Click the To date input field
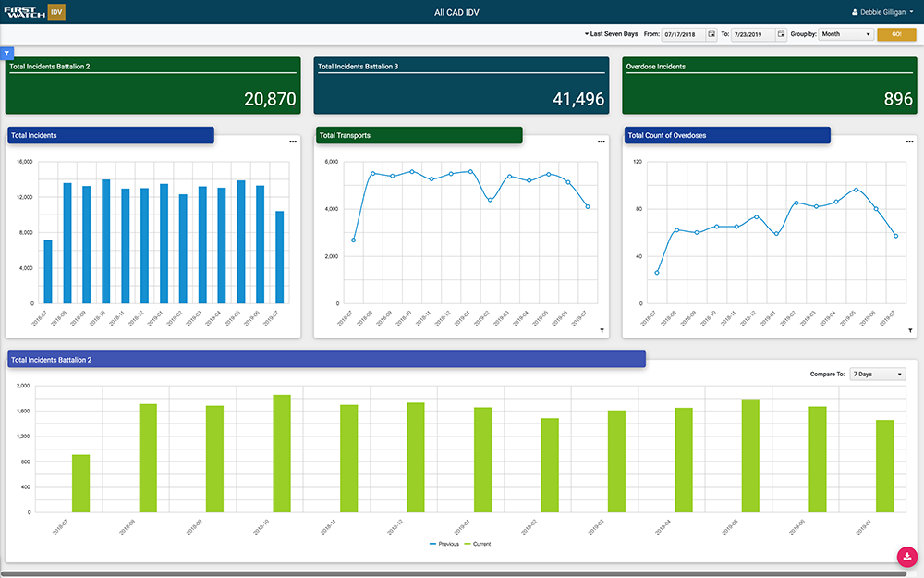Viewport: 924px width, 578px height. pyautogui.click(x=753, y=34)
